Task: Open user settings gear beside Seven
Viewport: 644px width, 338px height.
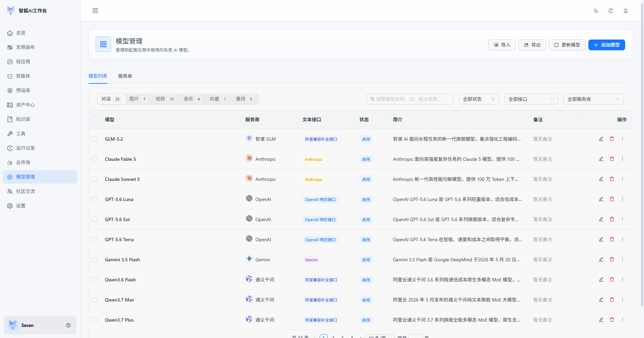Action: (x=68, y=325)
